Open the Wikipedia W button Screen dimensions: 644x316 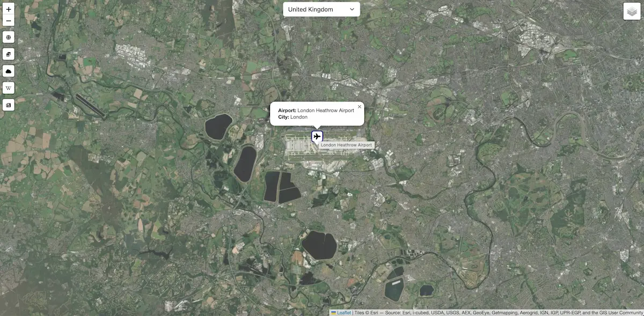(x=9, y=88)
